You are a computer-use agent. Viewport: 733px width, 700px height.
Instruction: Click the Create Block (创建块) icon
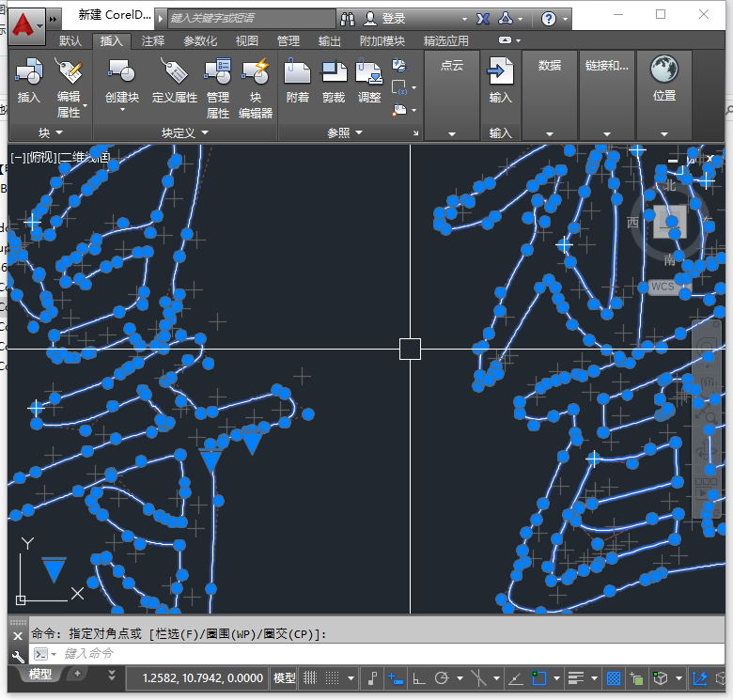click(x=121, y=72)
